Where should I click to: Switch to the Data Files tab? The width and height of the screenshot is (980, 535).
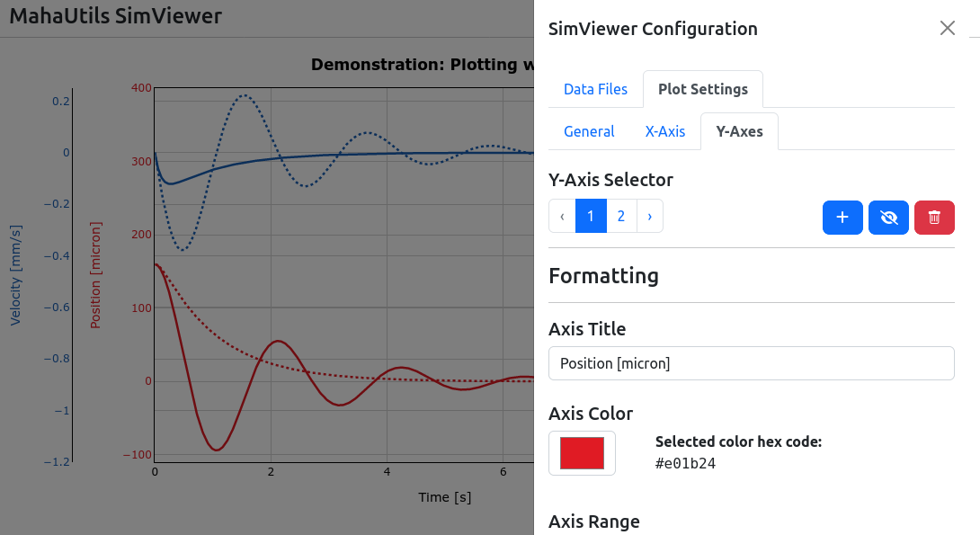[595, 89]
